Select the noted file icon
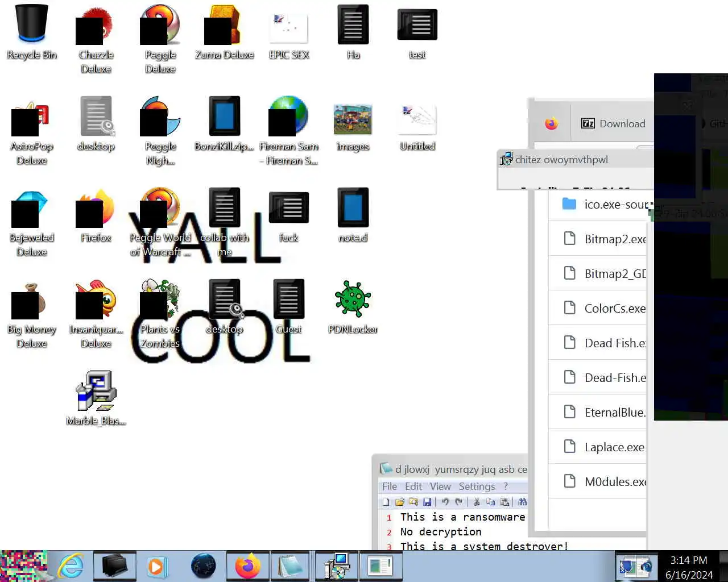Screen dimensions: 728x582 point(353,215)
